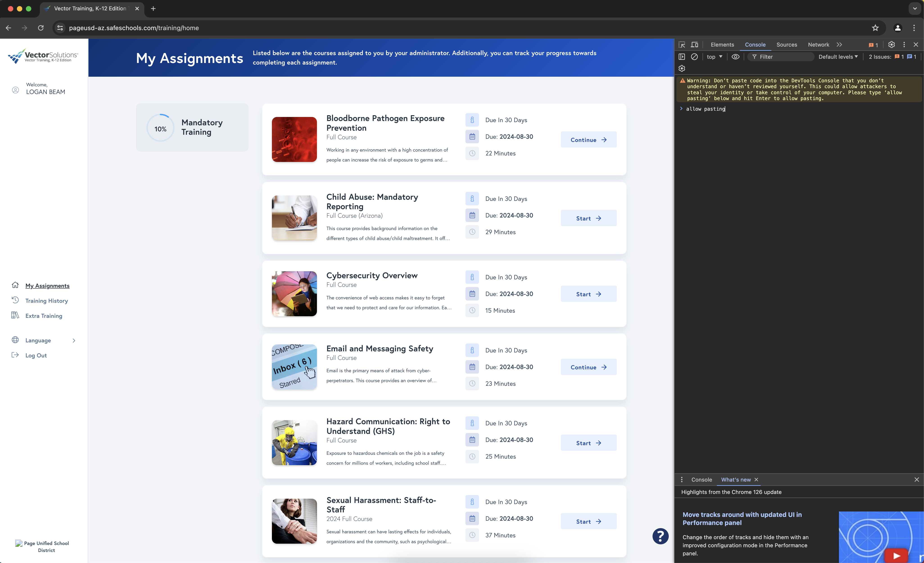Click the Hazard Communication course thumbnail

click(294, 443)
